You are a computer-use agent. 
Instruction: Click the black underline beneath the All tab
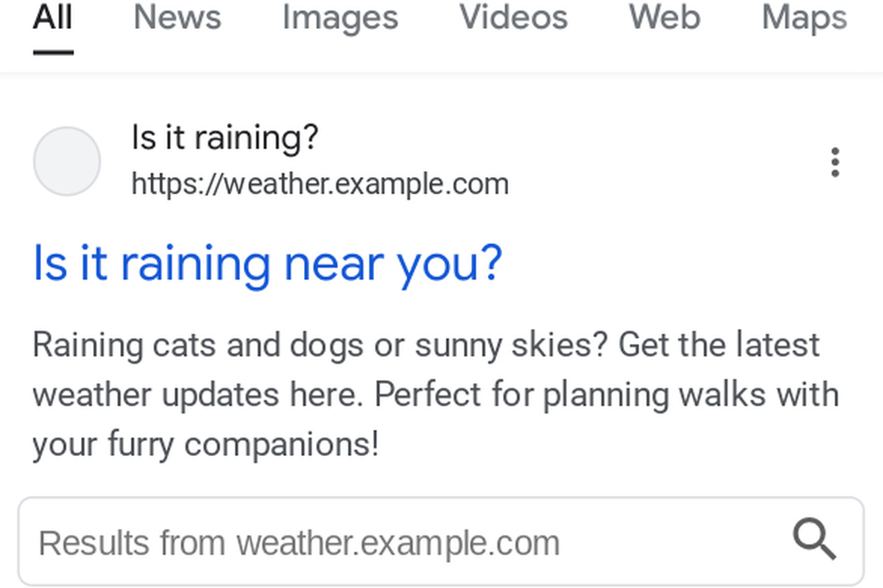(x=53, y=52)
